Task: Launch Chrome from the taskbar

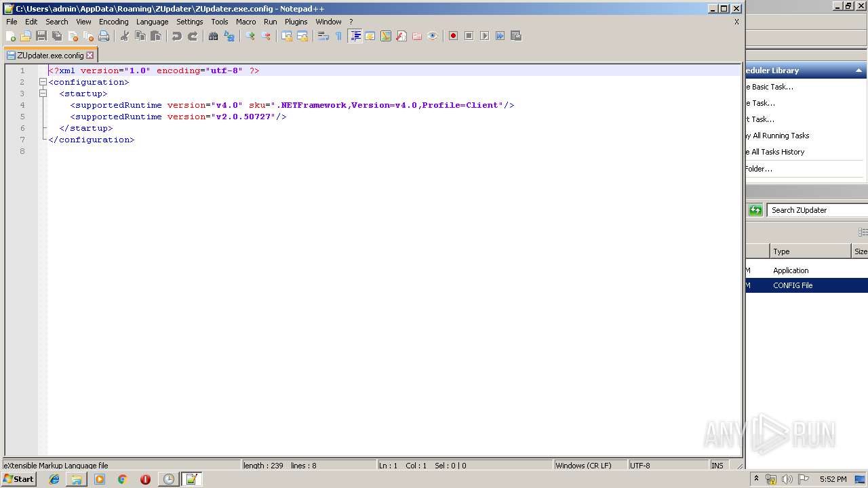Action: coord(123,479)
